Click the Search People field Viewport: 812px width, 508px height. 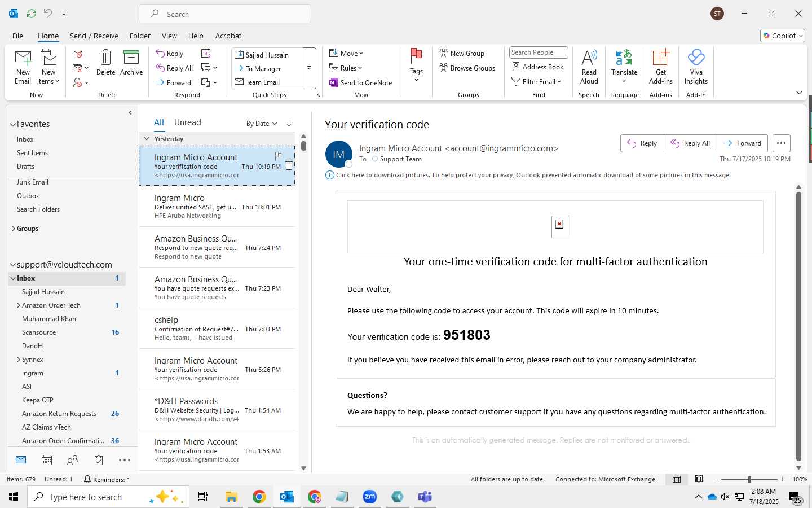pyautogui.click(x=539, y=52)
